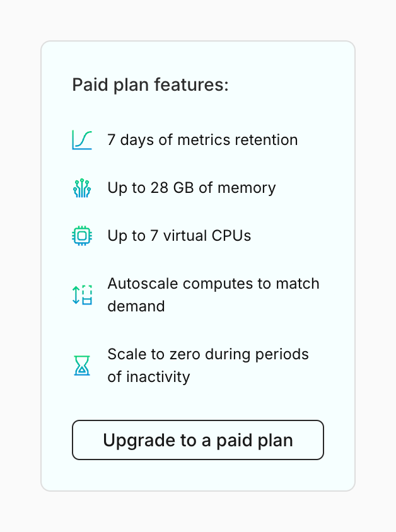This screenshot has height=532, width=396.
Task: Select the '7 days of metrics retention' text
Action: coord(203,140)
